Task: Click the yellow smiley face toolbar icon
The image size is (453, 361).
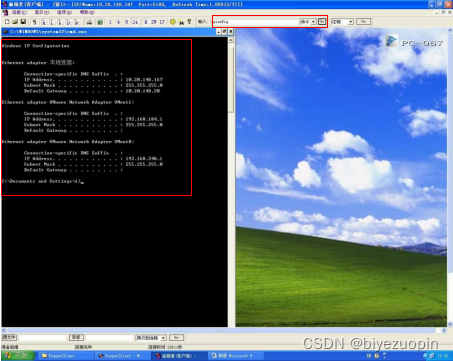Action: [173, 22]
